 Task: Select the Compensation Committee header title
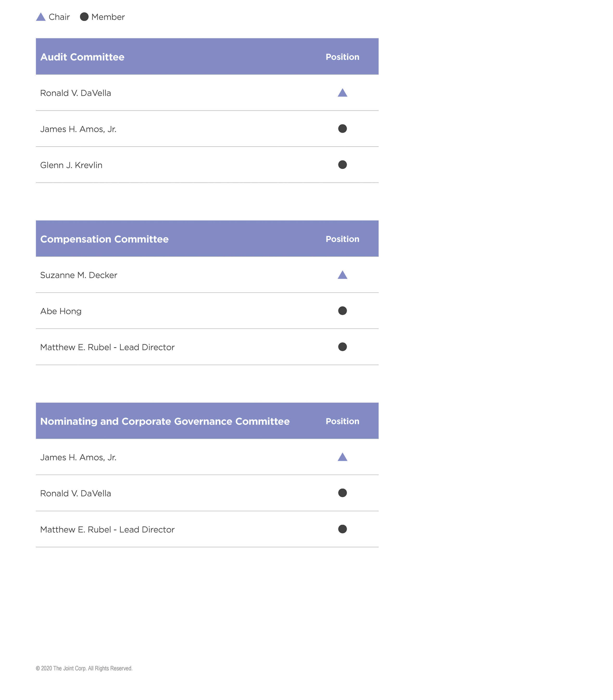coord(104,239)
